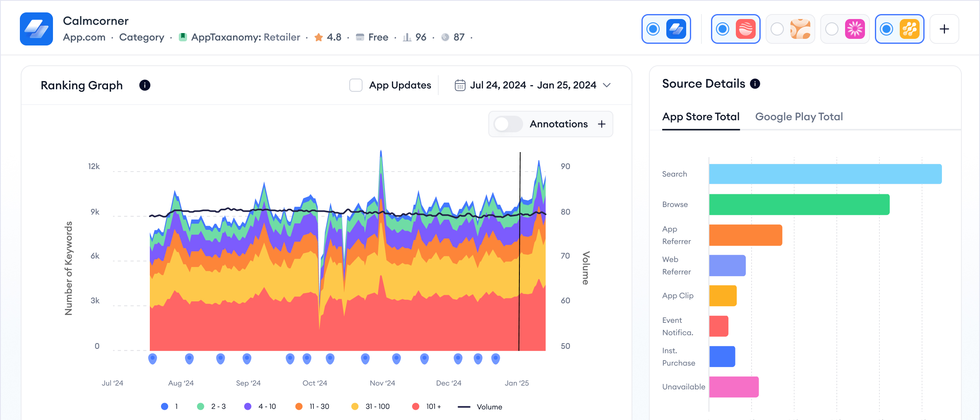Click the update marker above Sep '24 label
The image size is (980, 420).
[247, 358]
